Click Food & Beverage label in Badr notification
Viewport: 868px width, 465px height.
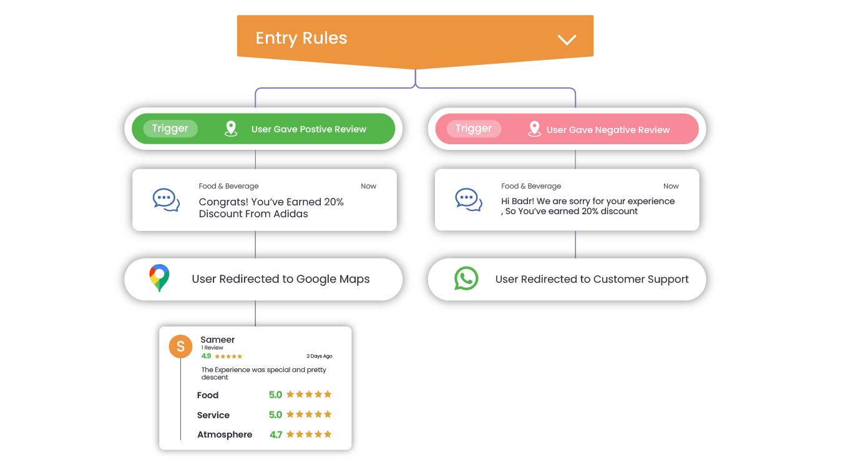(x=531, y=186)
